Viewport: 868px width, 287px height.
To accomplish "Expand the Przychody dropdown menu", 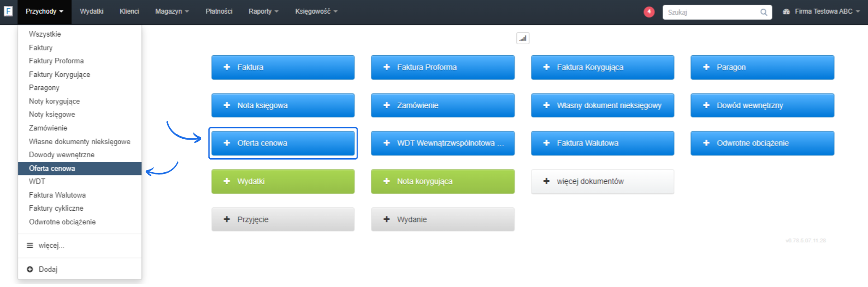I will tap(44, 12).
